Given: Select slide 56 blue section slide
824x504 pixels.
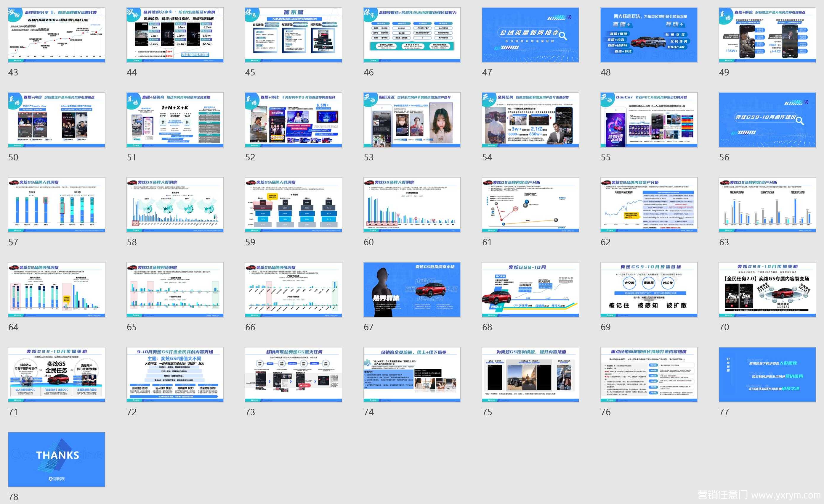Looking at the screenshot, I should pyautogui.click(x=767, y=120).
